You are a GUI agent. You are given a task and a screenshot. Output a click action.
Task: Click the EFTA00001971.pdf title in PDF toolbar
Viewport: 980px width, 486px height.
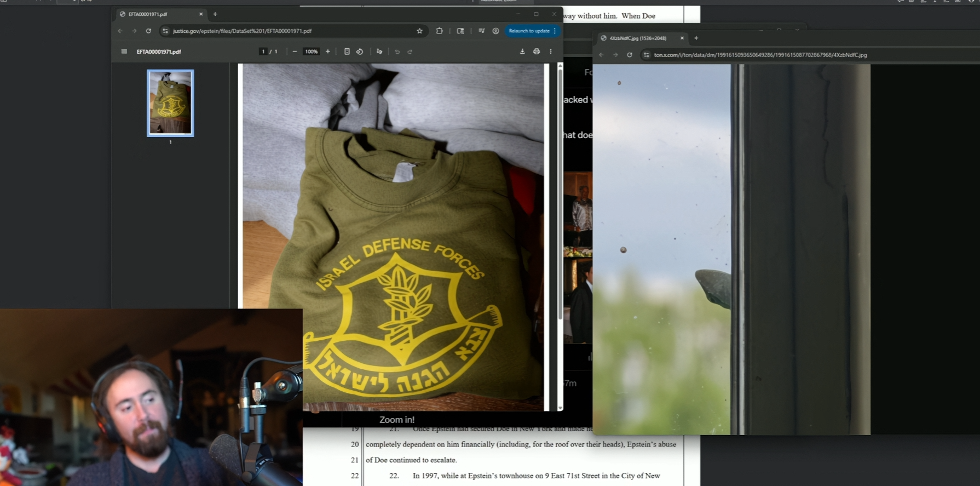point(159,52)
